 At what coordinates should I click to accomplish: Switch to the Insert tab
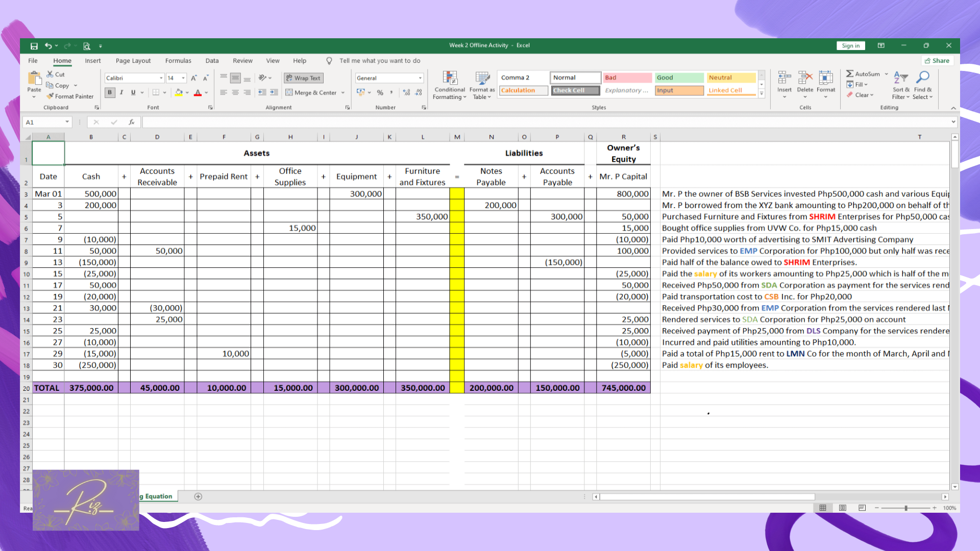(93, 61)
